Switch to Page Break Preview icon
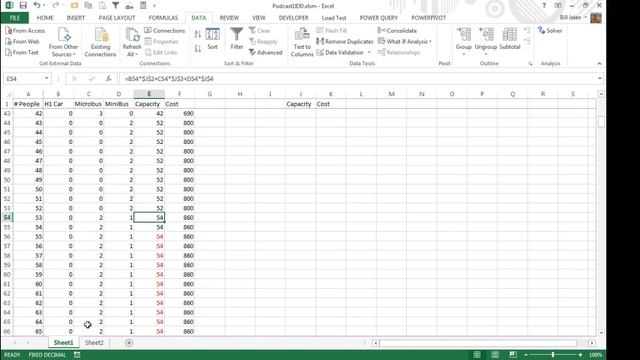 tap(513, 355)
